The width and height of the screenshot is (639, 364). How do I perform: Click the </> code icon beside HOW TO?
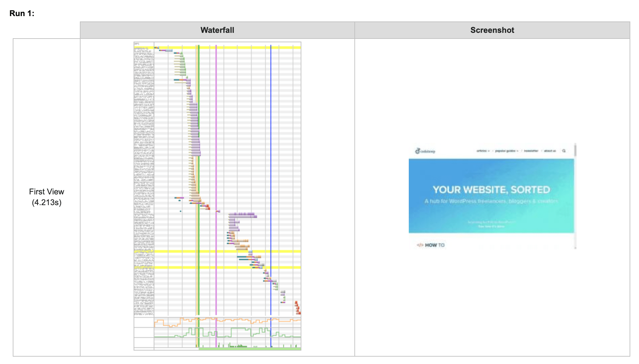420,245
